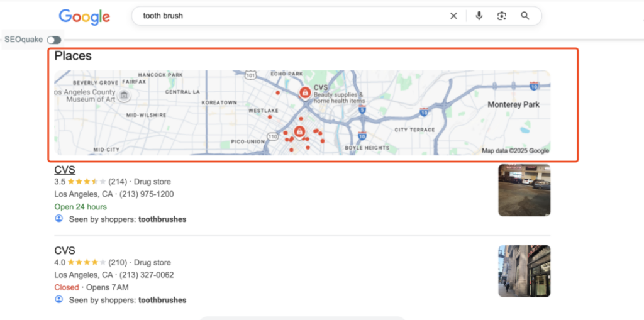The width and height of the screenshot is (644, 320).
Task: Open the second CVS listing rated 4.0
Action: (65, 251)
